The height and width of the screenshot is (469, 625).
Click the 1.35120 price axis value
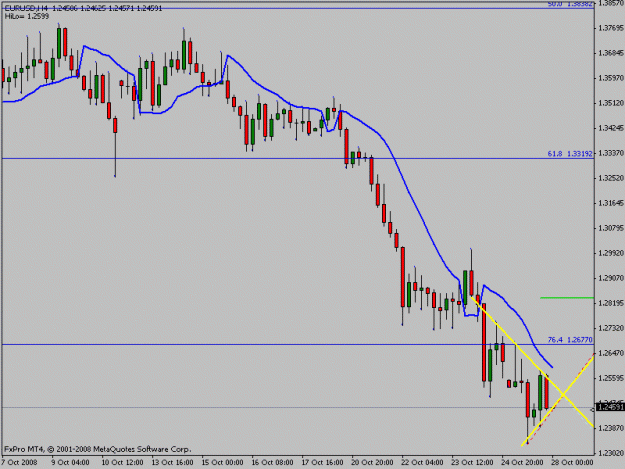click(611, 103)
